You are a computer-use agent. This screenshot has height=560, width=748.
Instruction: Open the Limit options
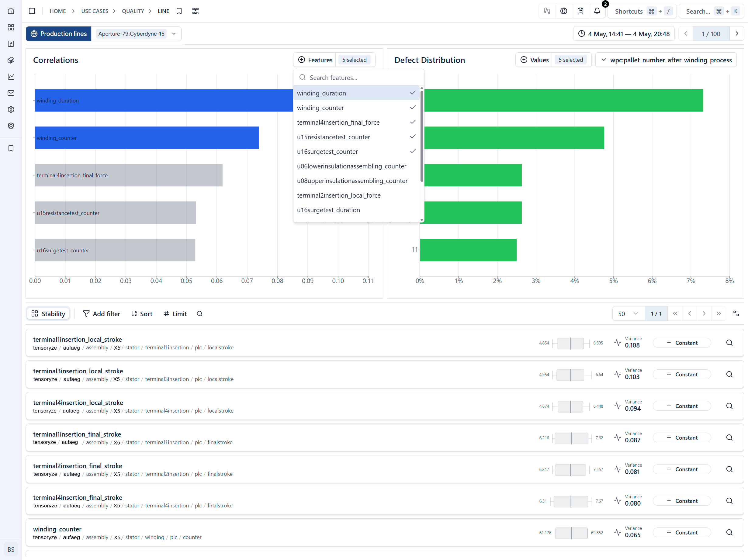tap(175, 314)
